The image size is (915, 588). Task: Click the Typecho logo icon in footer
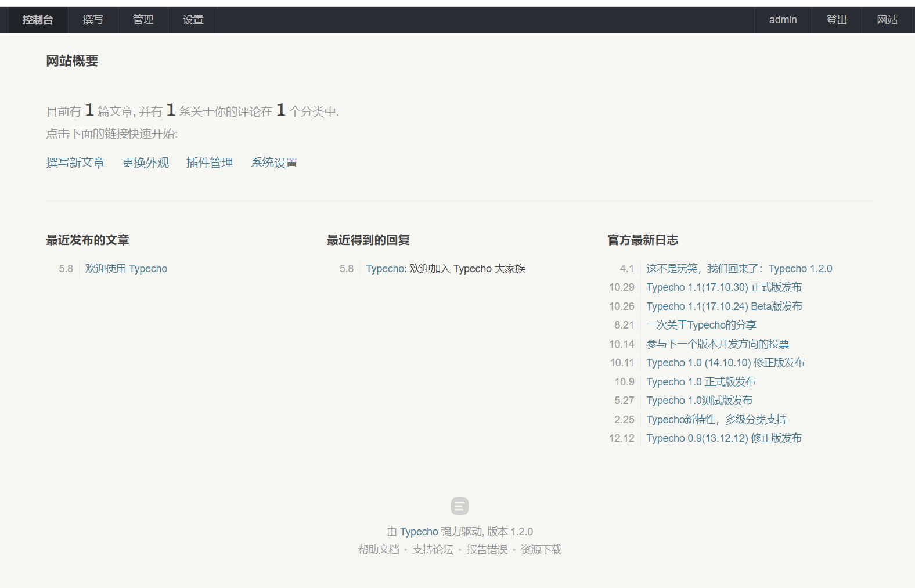coord(460,506)
